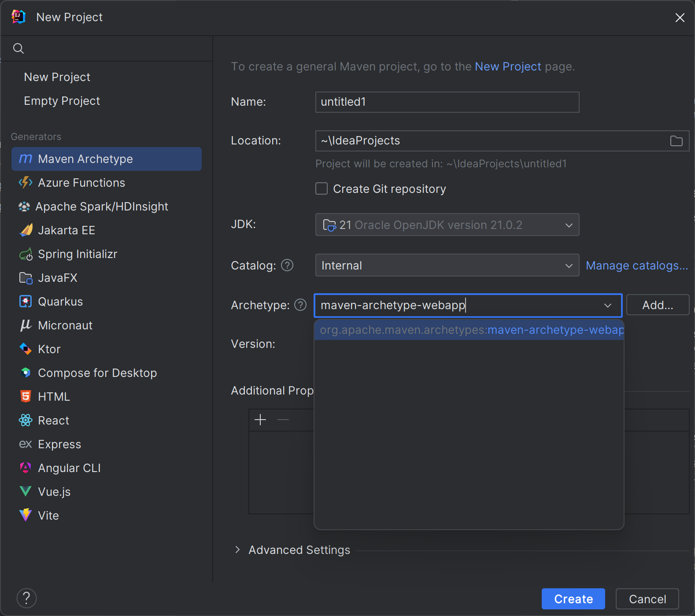Viewport: 695px width, 616px height.
Task: Click the Vue.js logo icon
Action: click(x=26, y=491)
